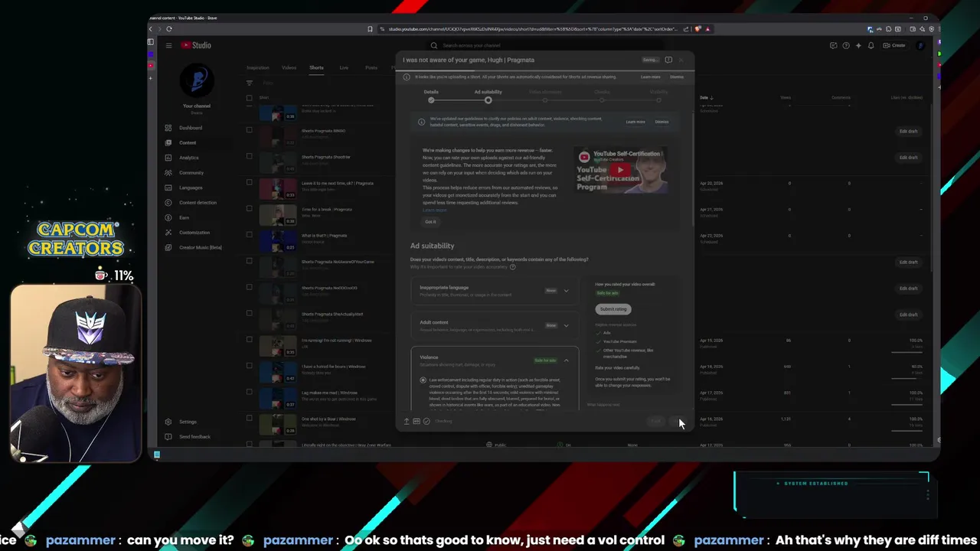This screenshot has height=551, width=980.
Task: Dismiss the Shorts ad revenue banner
Action: click(x=677, y=77)
